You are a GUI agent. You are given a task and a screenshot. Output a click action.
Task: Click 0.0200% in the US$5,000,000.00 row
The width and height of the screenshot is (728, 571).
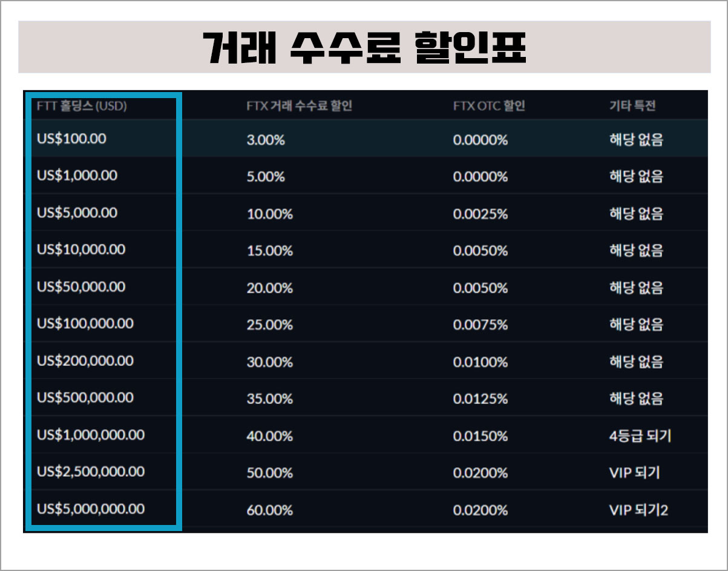[x=480, y=510]
